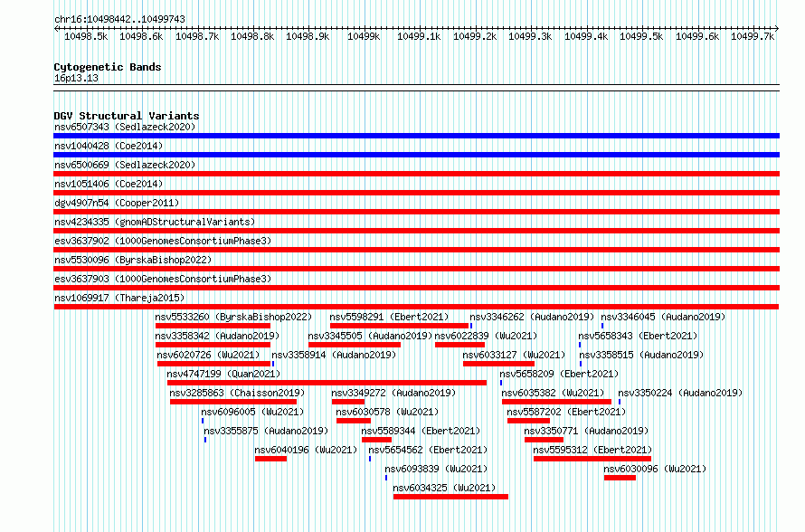Open the nsv6034325 (Wu2021) label
Screen dimensions: 805x532
[x=445, y=488]
